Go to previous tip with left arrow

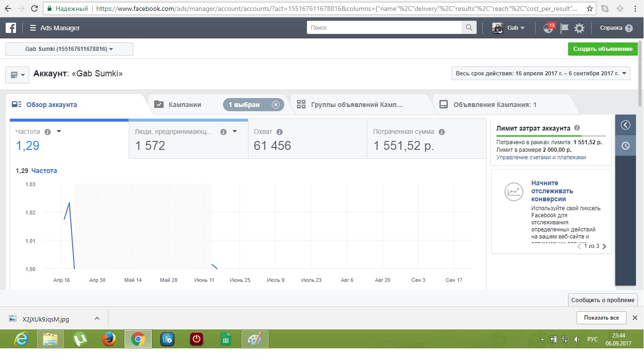click(579, 246)
